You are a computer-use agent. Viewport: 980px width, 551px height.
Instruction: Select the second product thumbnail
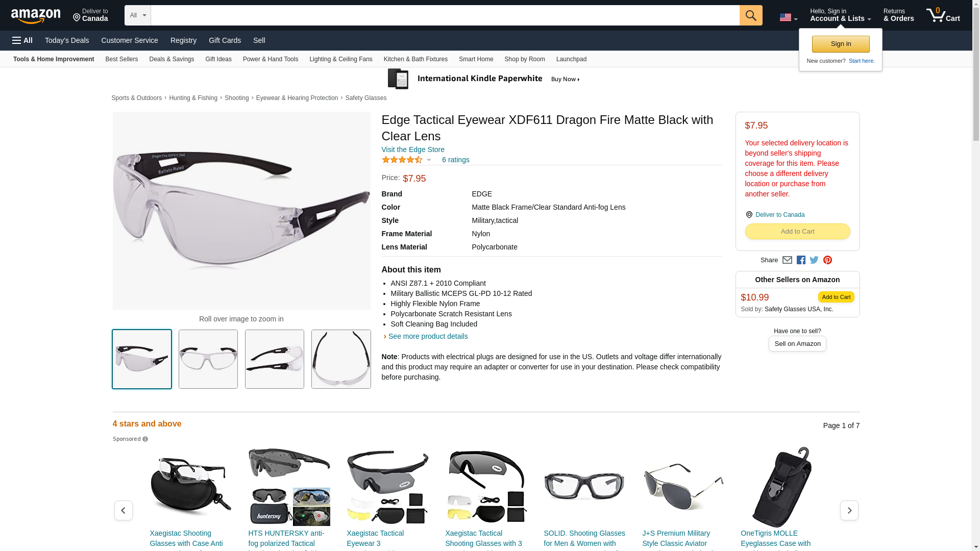208,359
